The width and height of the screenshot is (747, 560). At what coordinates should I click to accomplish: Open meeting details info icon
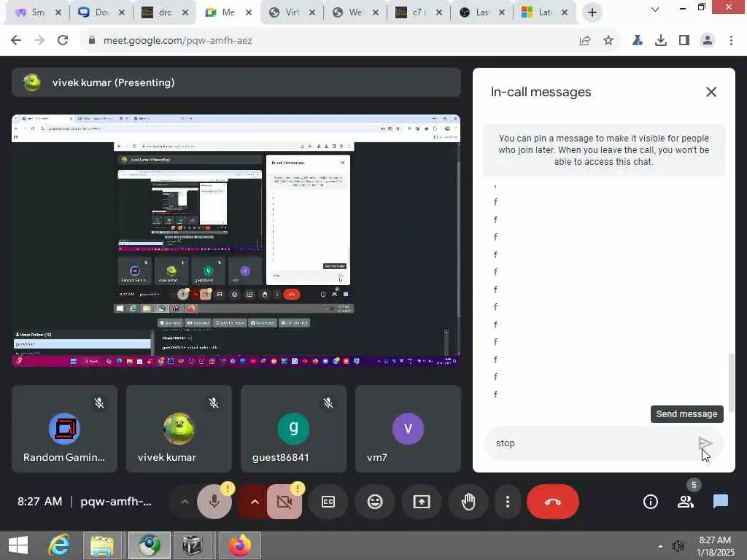[x=650, y=502]
